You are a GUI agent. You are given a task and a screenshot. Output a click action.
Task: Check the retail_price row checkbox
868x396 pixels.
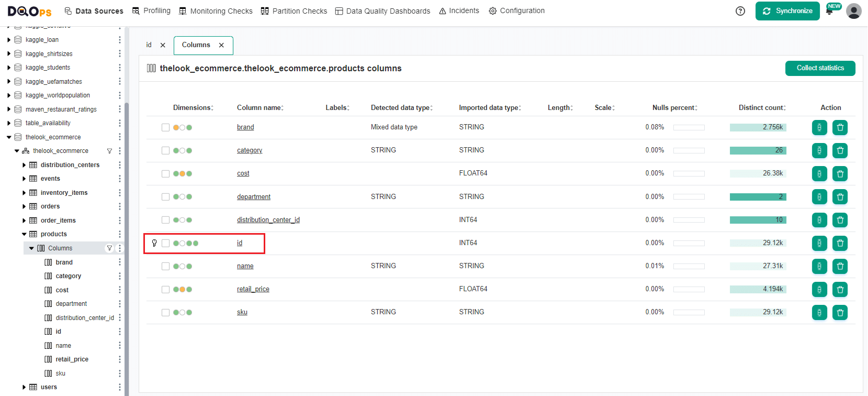click(165, 289)
